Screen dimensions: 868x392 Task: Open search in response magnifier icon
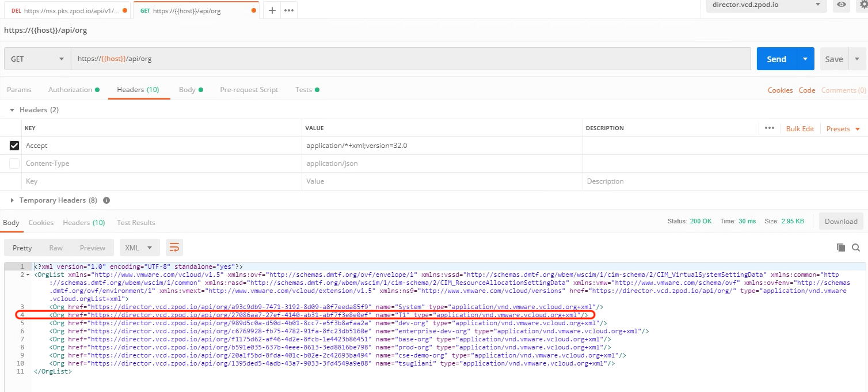(x=856, y=248)
